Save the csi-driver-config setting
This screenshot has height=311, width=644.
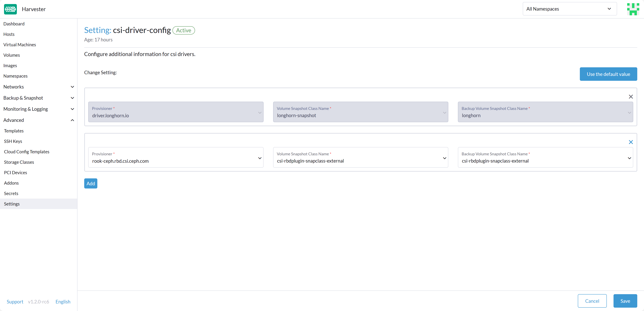coord(625,301)
